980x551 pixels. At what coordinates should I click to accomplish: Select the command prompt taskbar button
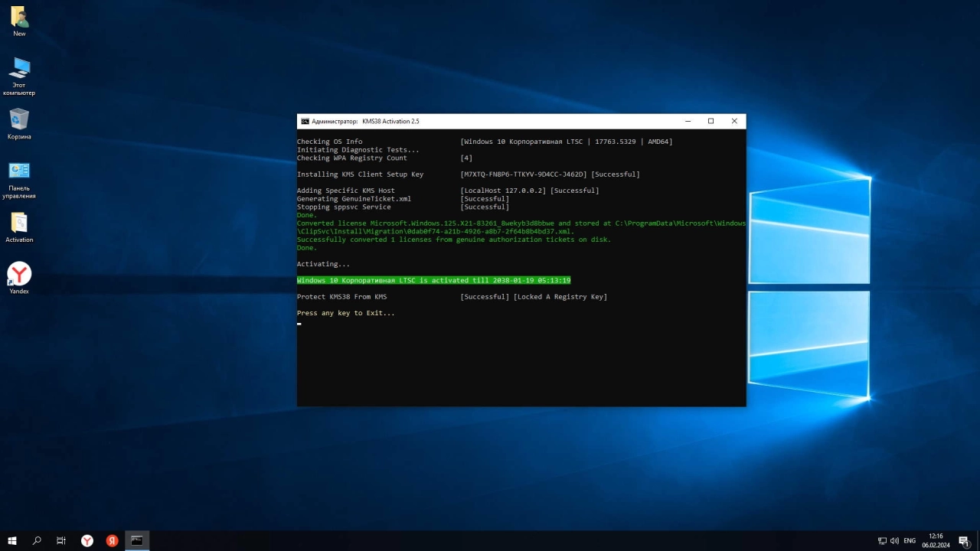[x=137, y=540]
